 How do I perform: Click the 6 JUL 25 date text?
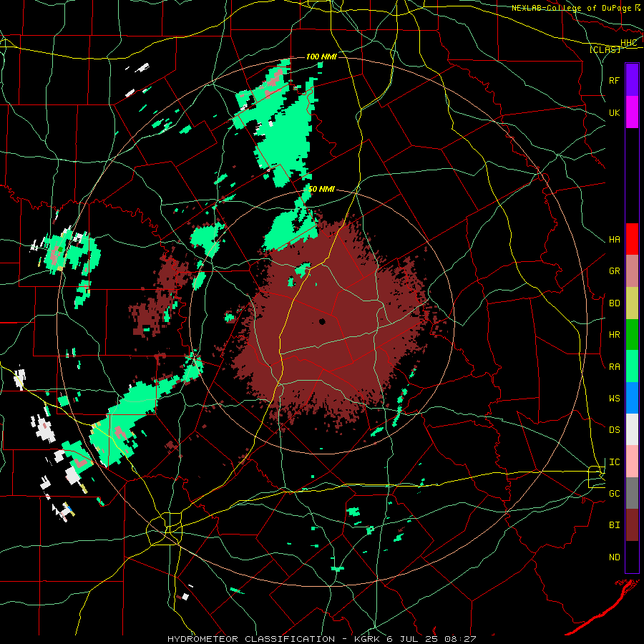[414, 639]
